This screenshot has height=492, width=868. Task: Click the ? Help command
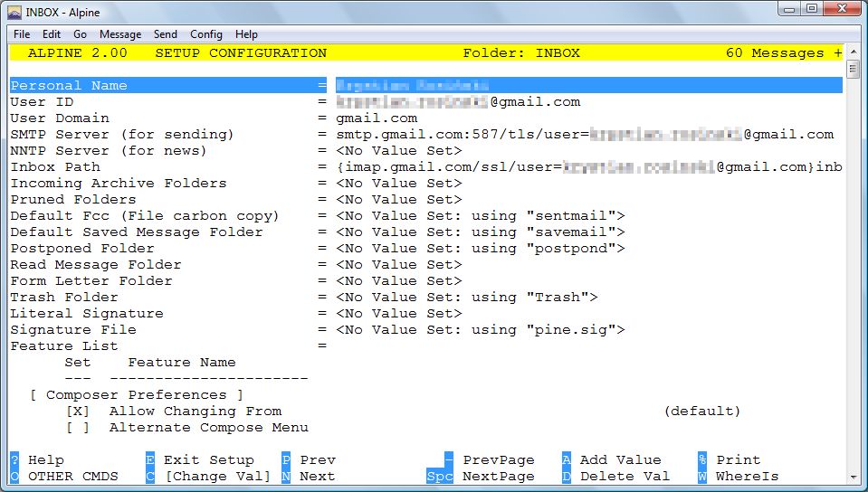[37, 460]
